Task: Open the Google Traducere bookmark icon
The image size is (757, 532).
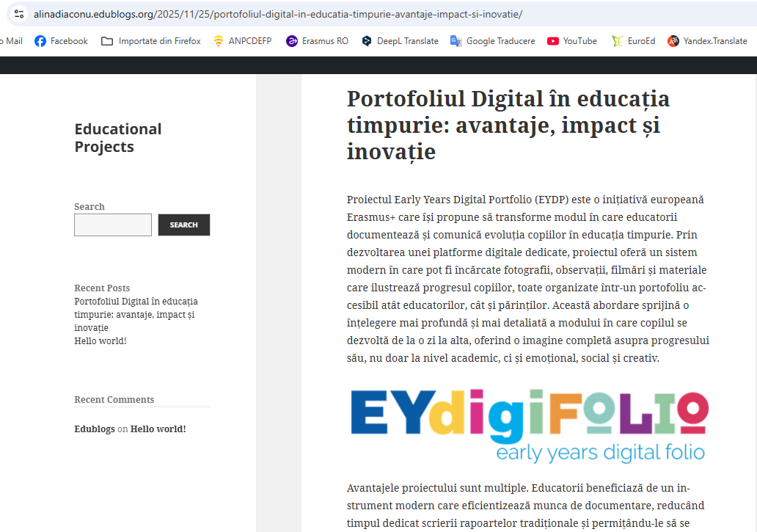Action: pos(456,41)
